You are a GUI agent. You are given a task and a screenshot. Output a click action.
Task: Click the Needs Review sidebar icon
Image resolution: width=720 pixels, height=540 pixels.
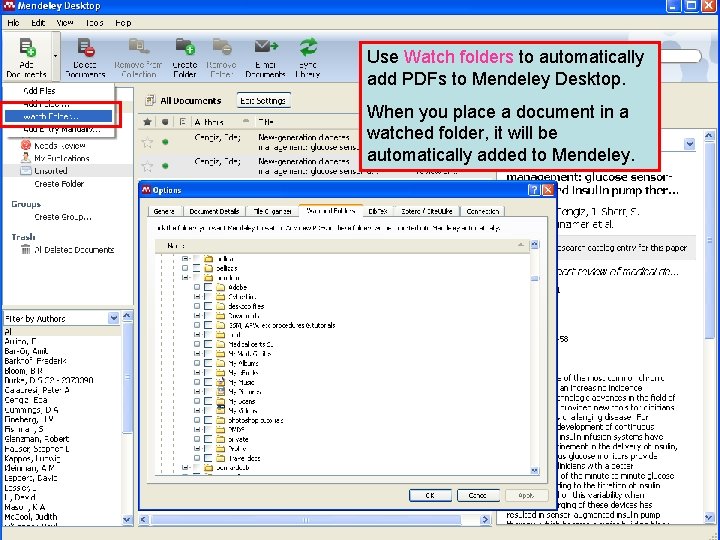26,145
